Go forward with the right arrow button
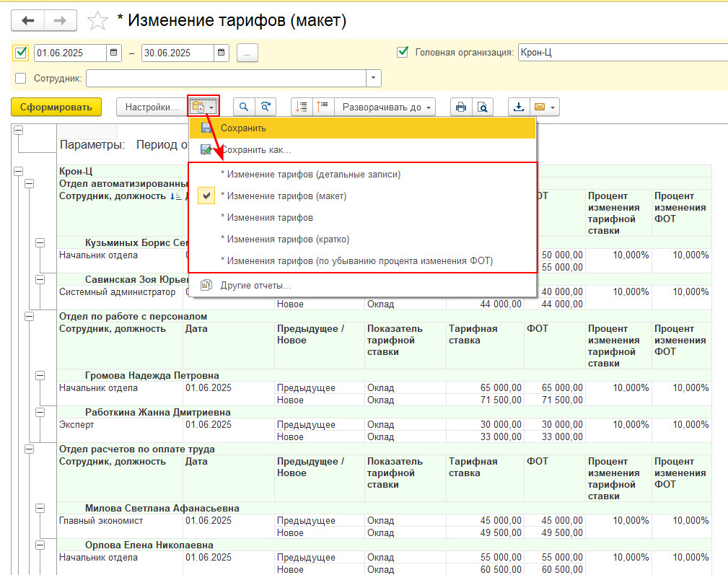 pos(61,21)
